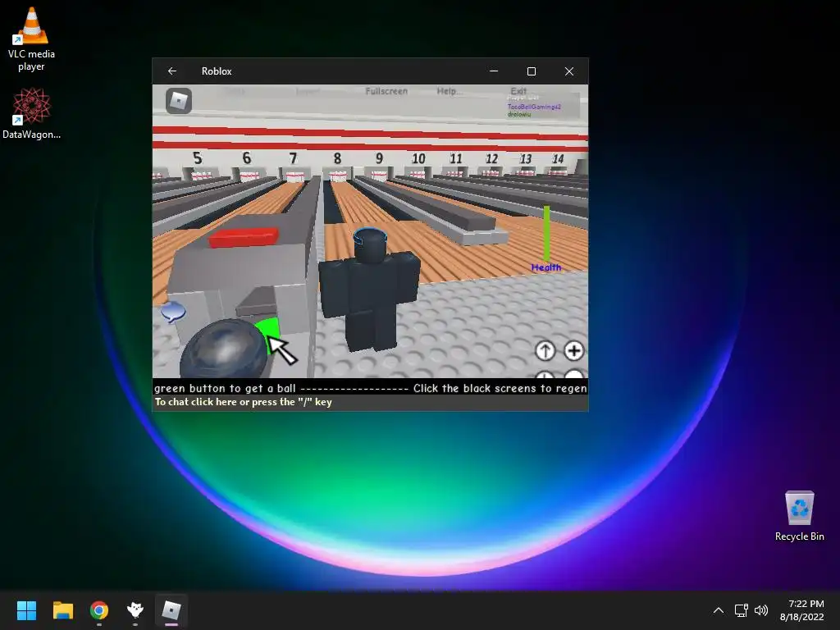This screenshot has height=630, width=840.
Task: Click the Fullscreen menu item
Action: pyautogui.click(x=386, y=91)
